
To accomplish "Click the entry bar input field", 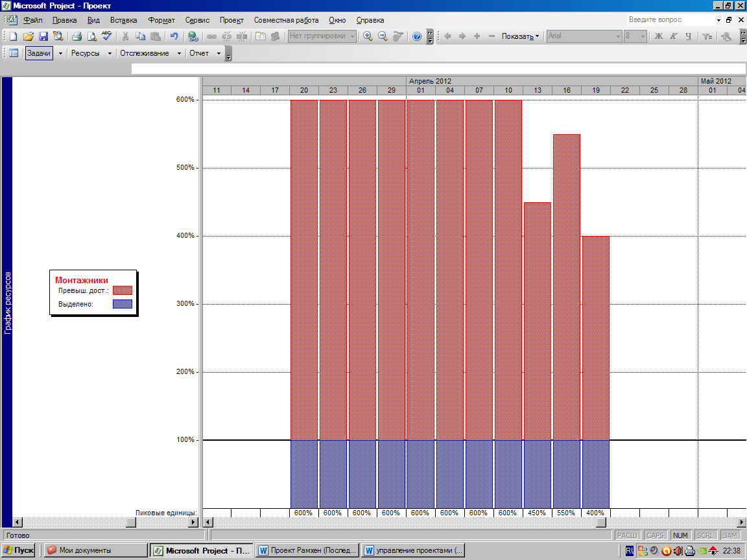I will [x=438, y=69].
